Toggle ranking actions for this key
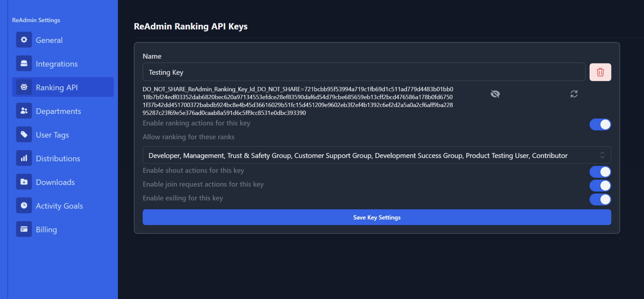644x299 pixels. (600, 124)
